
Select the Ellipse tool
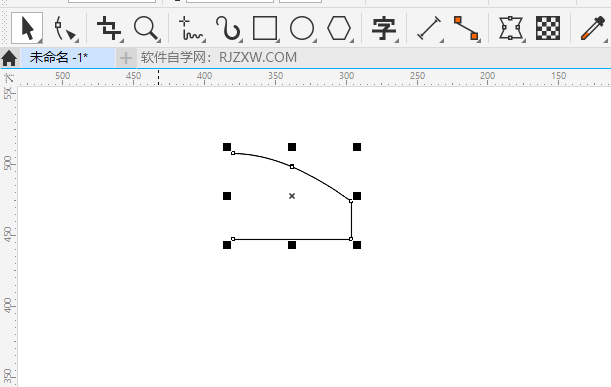pos(302,28)
